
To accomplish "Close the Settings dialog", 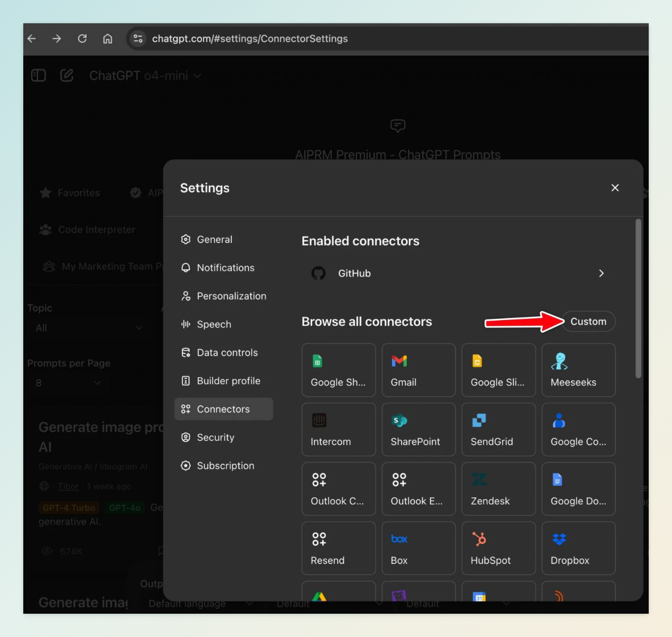I will coord(615,188).
